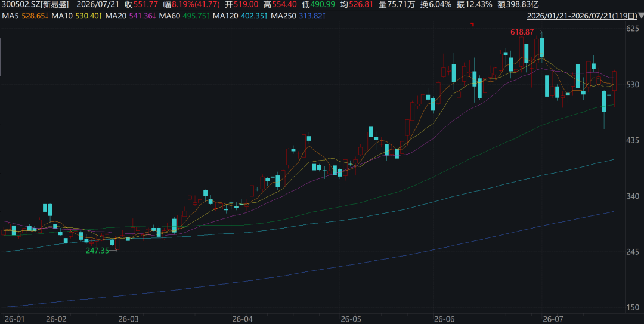Select the MA10 530.40 indicator label

pyautogui.click(x=76, y=16)
